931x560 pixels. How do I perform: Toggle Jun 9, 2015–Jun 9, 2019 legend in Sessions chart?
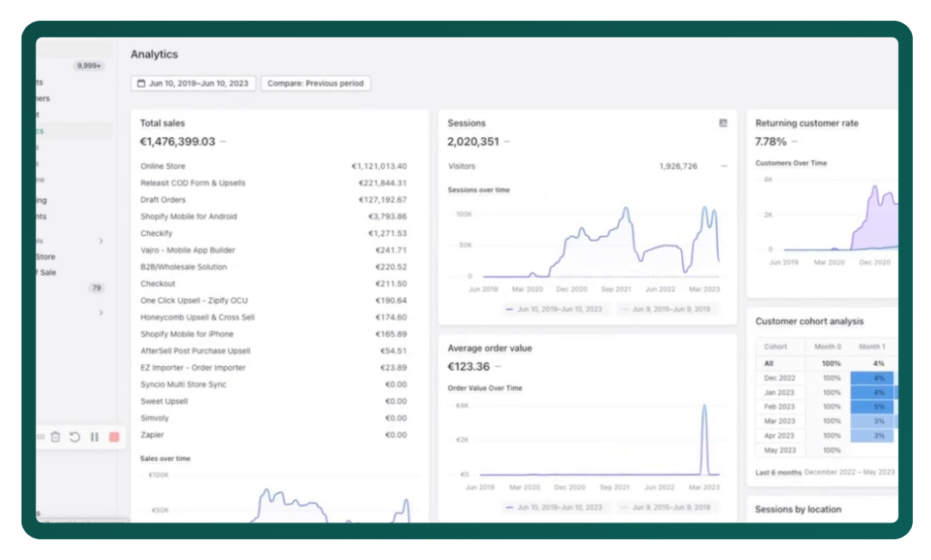coord(665,308)
